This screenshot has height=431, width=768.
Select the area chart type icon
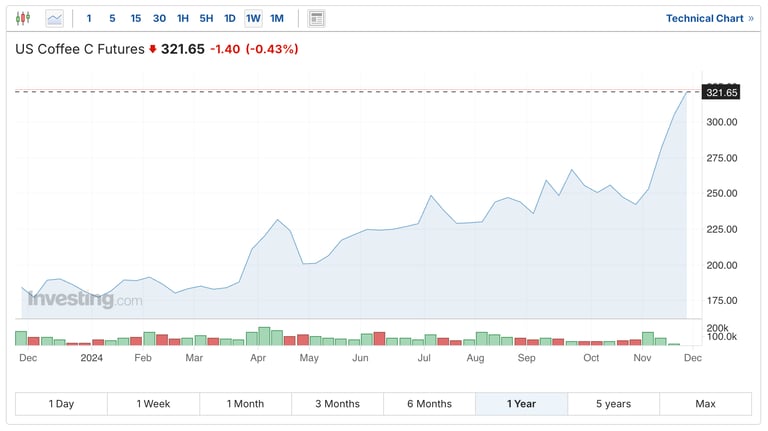point(54,19)
